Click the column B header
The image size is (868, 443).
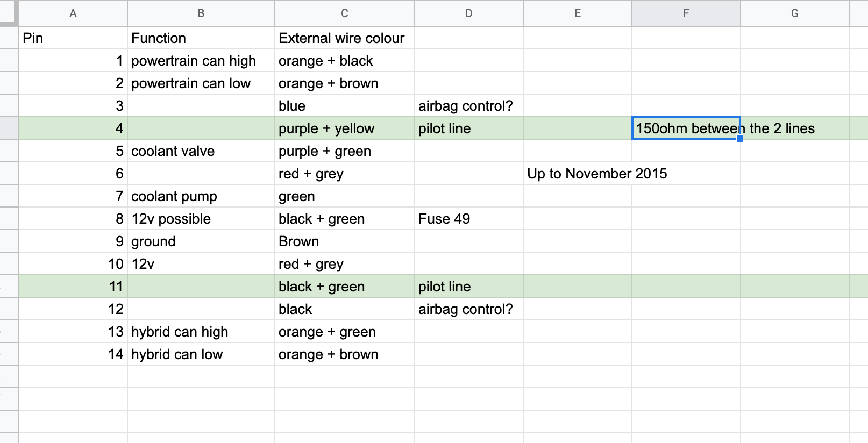[201, 13]
